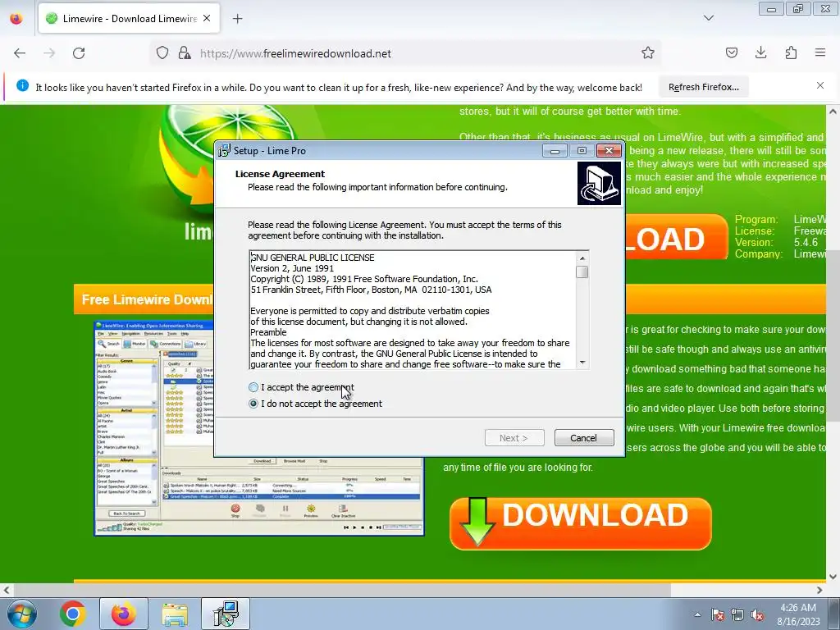The height and width of the screenshot is (630, 840).
Task: Click 'GNU GENERAL PUBLIC LICENSE' text line
Action: pyautogui.click(x=313, y=258)
